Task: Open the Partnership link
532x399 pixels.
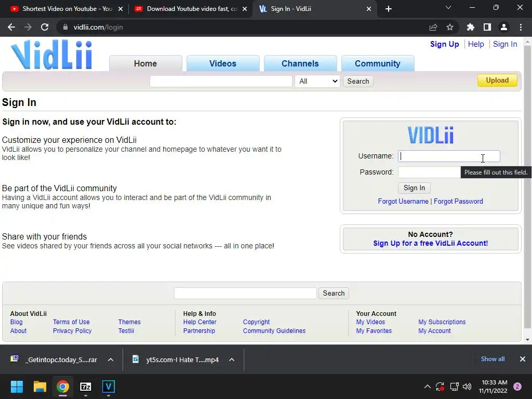Action: (x=199, y=331)
